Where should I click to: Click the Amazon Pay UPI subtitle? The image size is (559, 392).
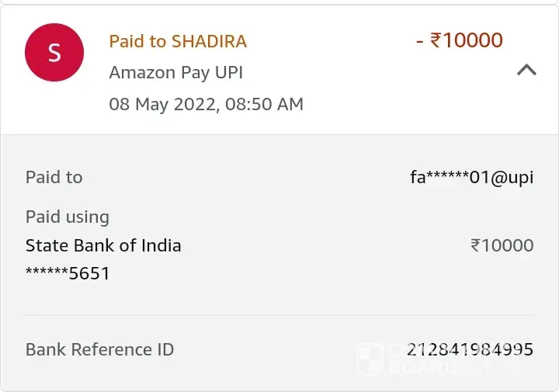[x=176, y=72]
